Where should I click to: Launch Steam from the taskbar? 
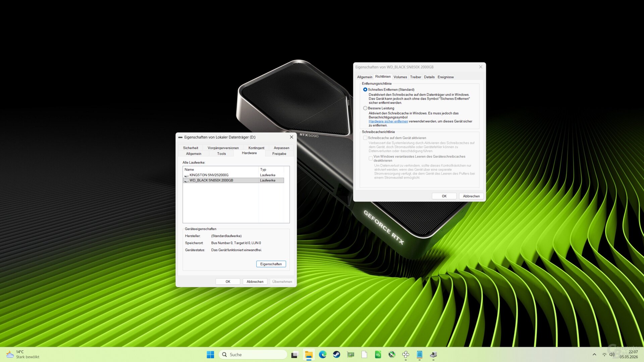pos(336,355)
